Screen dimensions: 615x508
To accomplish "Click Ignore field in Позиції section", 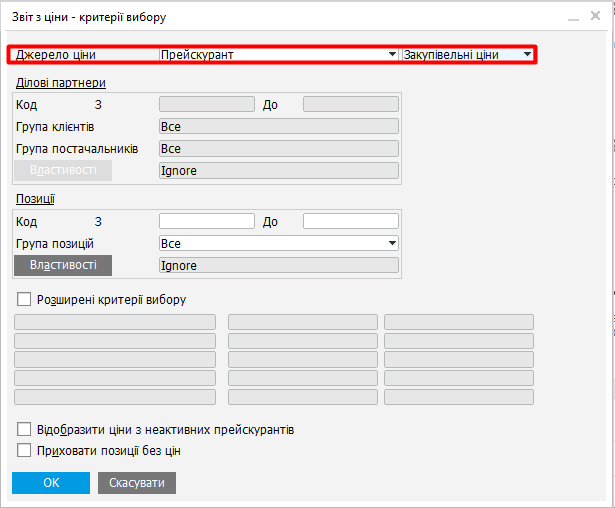I will tap(279, 265).
